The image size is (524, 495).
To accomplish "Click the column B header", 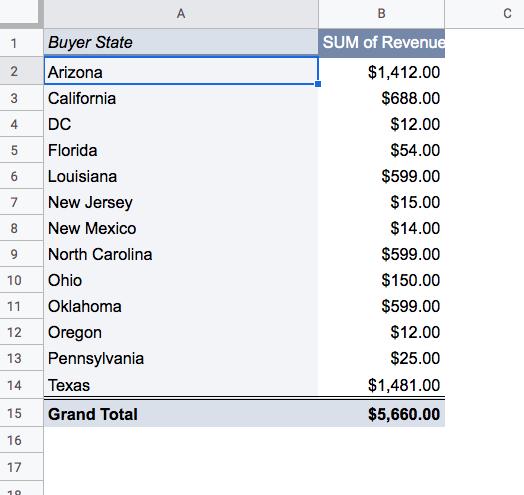I will coord(381,14).
